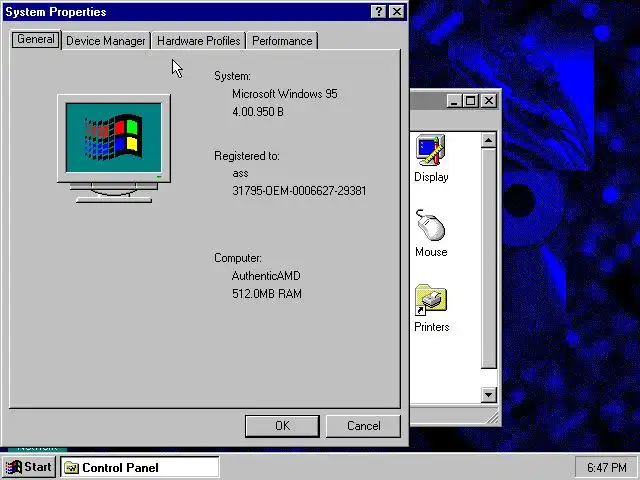
Task: Click the 'Registered to:' label
Action: tap(247, 156)
